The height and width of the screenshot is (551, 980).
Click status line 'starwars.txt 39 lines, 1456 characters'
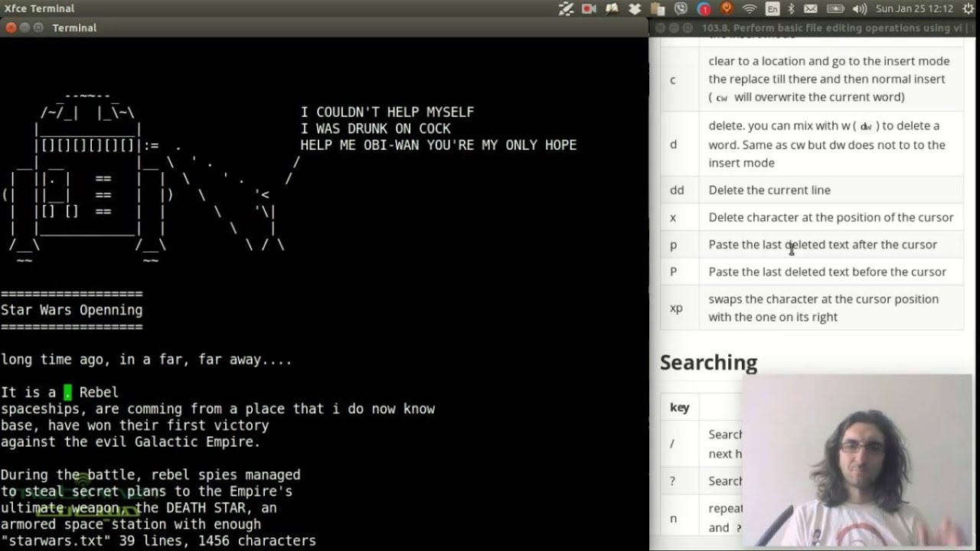[x=158, y=541]
